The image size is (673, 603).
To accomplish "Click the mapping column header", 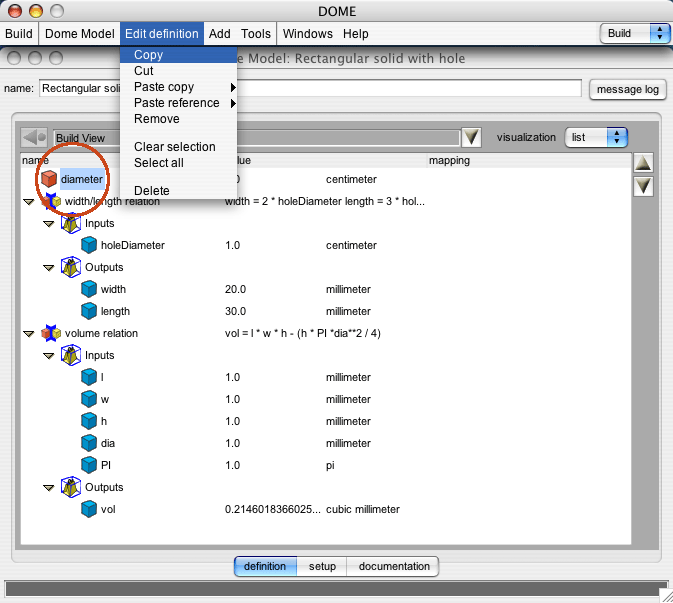I will coord(449,160).
